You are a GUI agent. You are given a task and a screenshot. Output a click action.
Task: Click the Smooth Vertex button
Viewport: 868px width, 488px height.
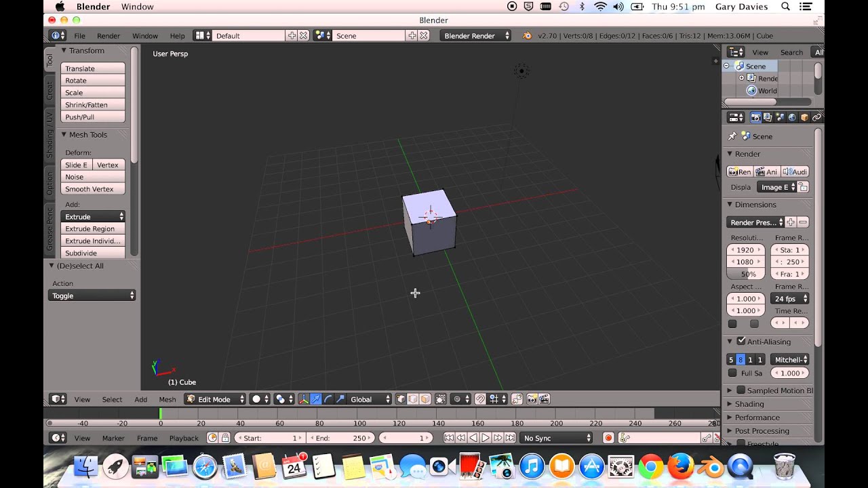(x=93, y=189)
